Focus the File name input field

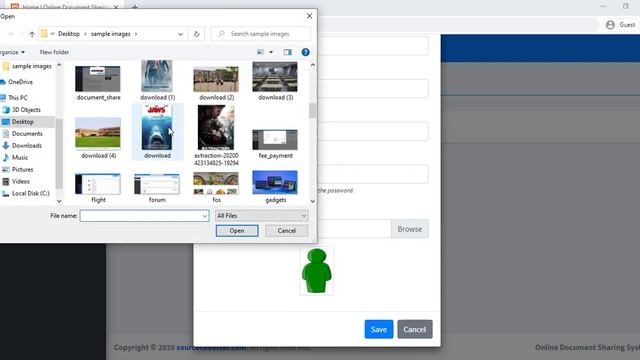pyautogui.click(x=141, y=216)
